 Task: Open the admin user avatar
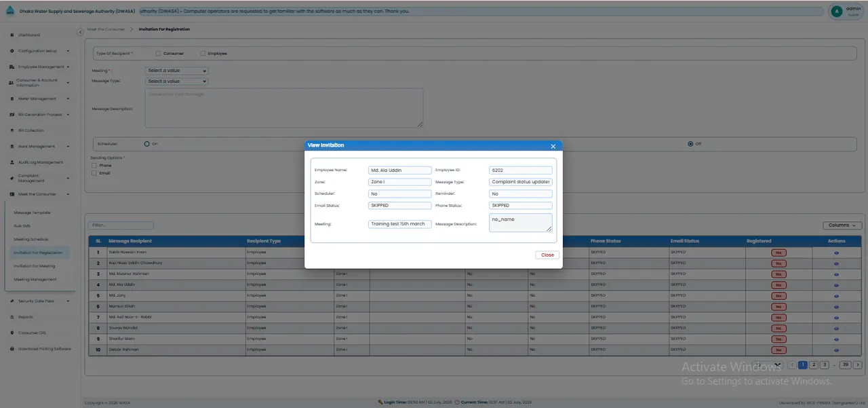(x=837, y=11)
